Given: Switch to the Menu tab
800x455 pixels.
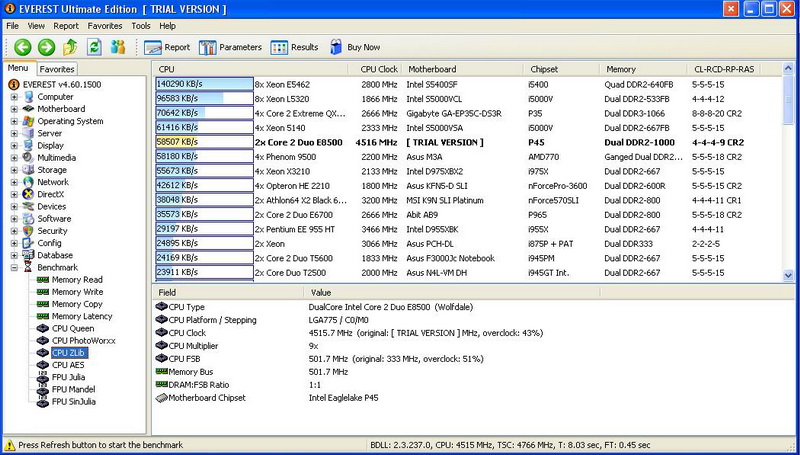Looking at the screenshot, I should pos(18,68).
